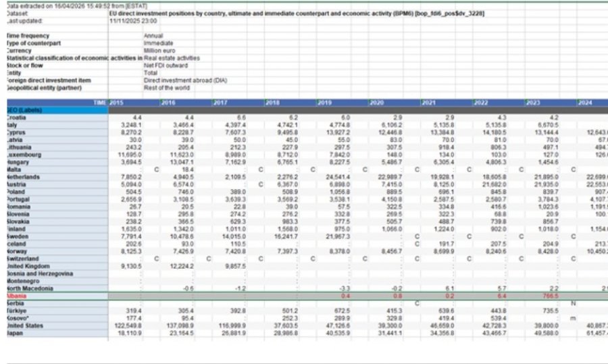Click the United States 2015 value
This screenshot has height=364, width=608.
pos(128,326)
